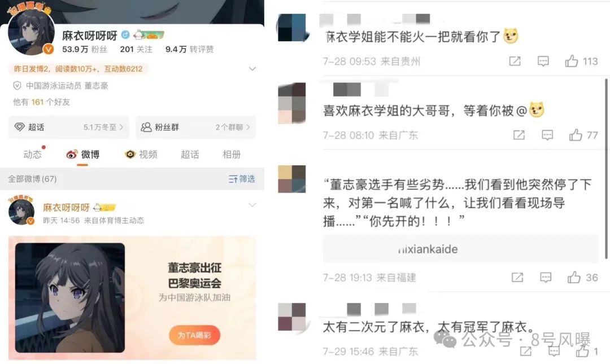The width and height of the screenshot is (610, 364).
Task: Switch to the 相册 tab
Action: pyautogui.click(x=232, y=155)
